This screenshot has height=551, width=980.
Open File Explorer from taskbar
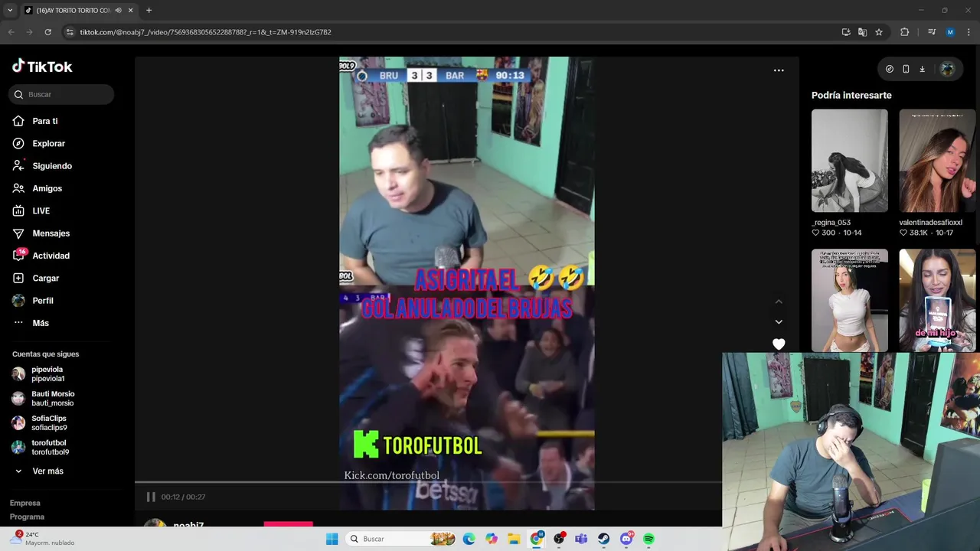(514, 539)
